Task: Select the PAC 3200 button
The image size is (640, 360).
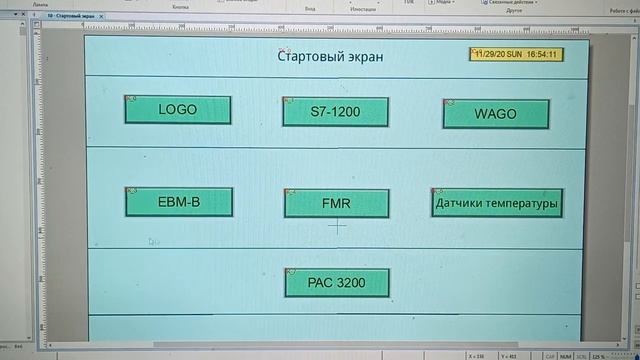Action: point(337,283)
